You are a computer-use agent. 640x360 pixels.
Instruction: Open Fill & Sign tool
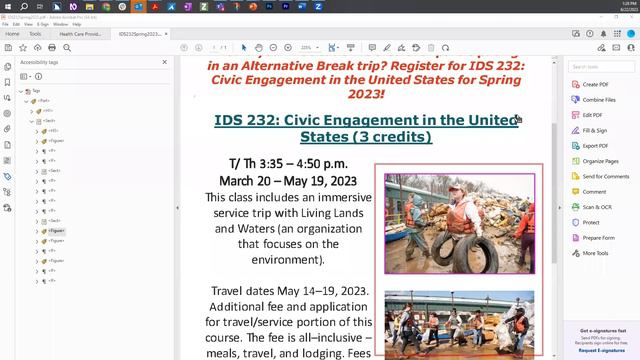(589, 131)
